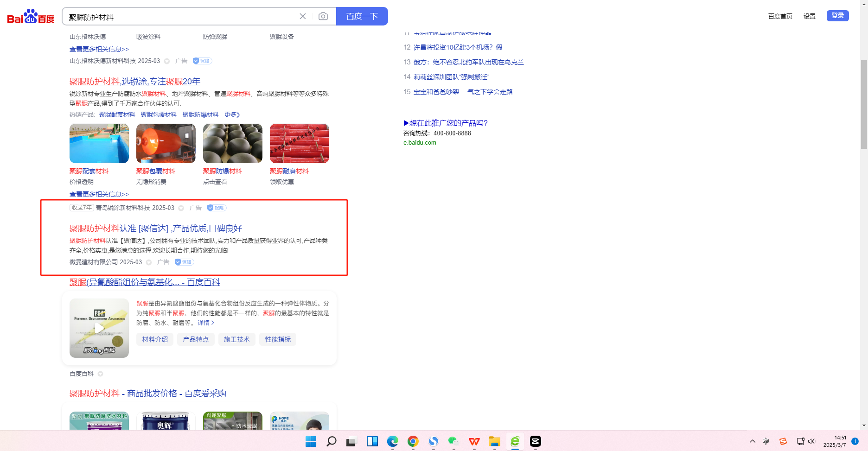This screenshot has height=451, width=868.
Task: Open WeChat from the taskbar
Action: [453, 441]
